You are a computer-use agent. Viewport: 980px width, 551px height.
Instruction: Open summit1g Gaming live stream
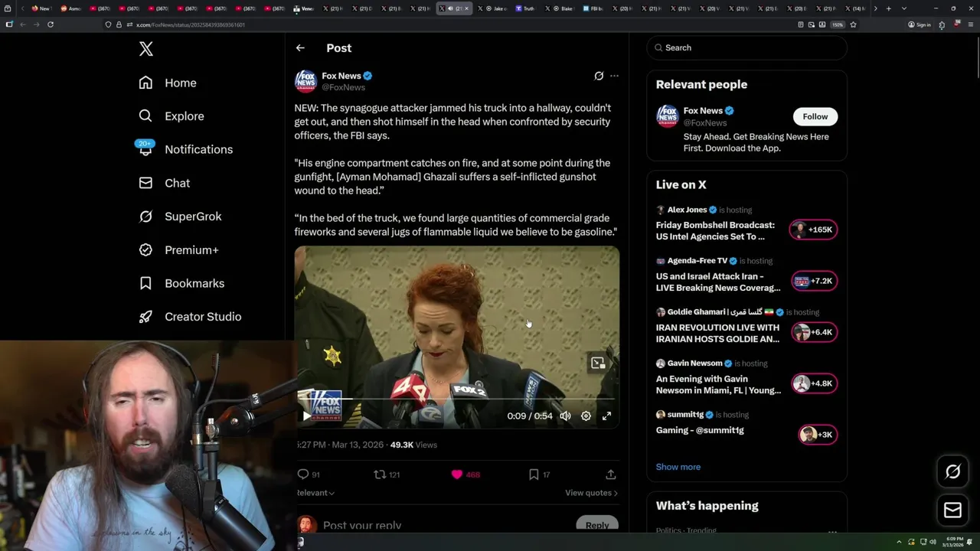[700, 430]
